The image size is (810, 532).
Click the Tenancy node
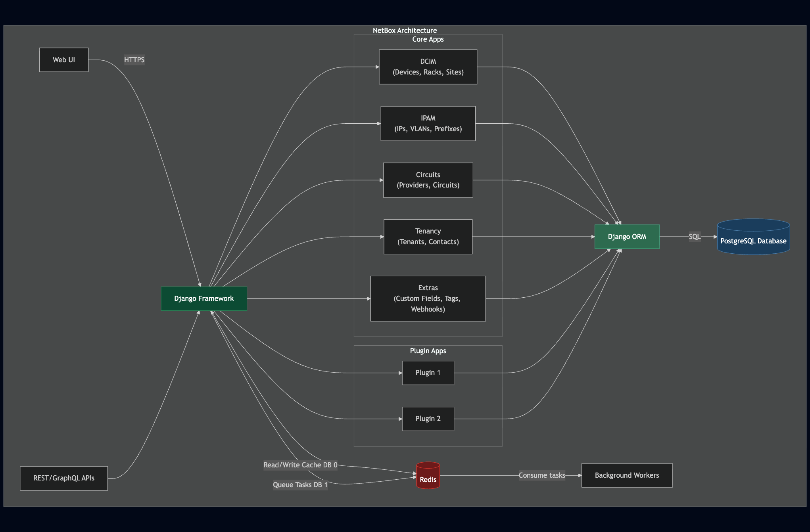pyautogui.click(x=428, y=237)
